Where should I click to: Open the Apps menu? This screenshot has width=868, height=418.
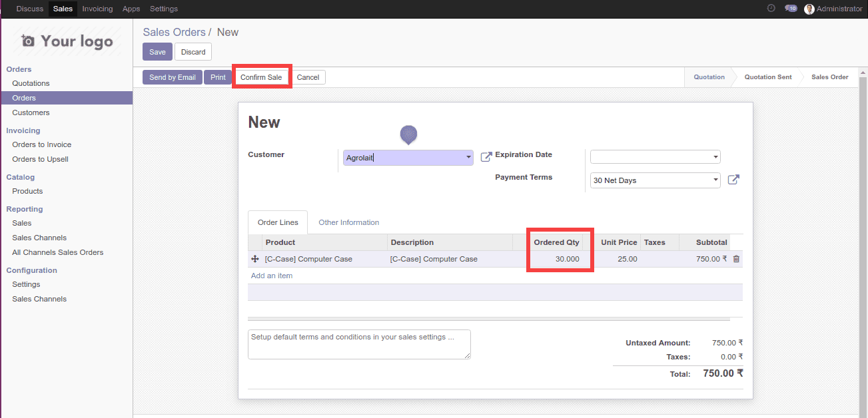click(131, 9)
